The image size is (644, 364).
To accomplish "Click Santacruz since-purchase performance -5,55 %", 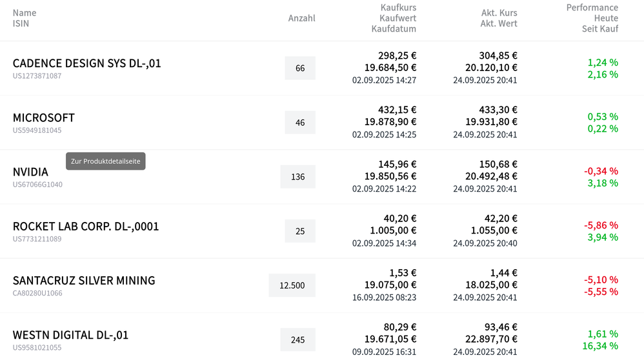I will (601, 292).
